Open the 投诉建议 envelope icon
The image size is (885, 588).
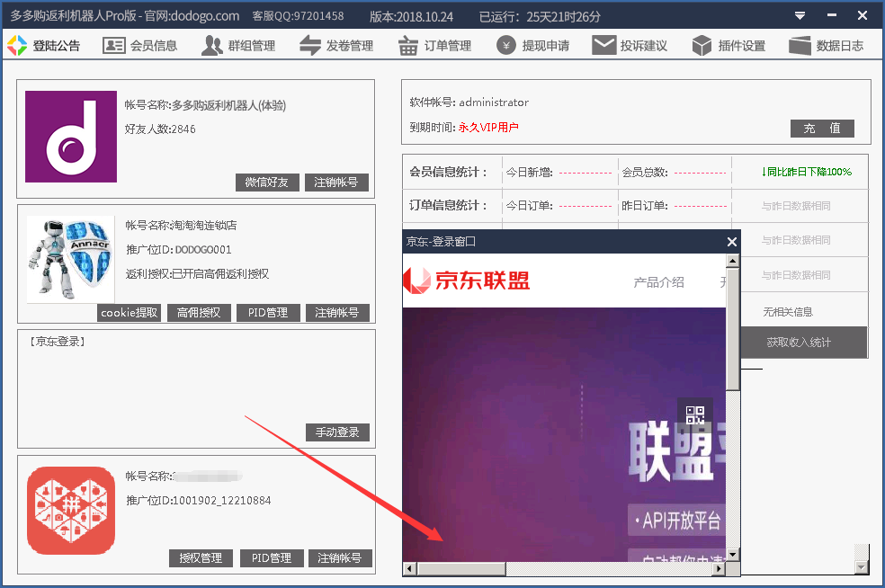603,46
